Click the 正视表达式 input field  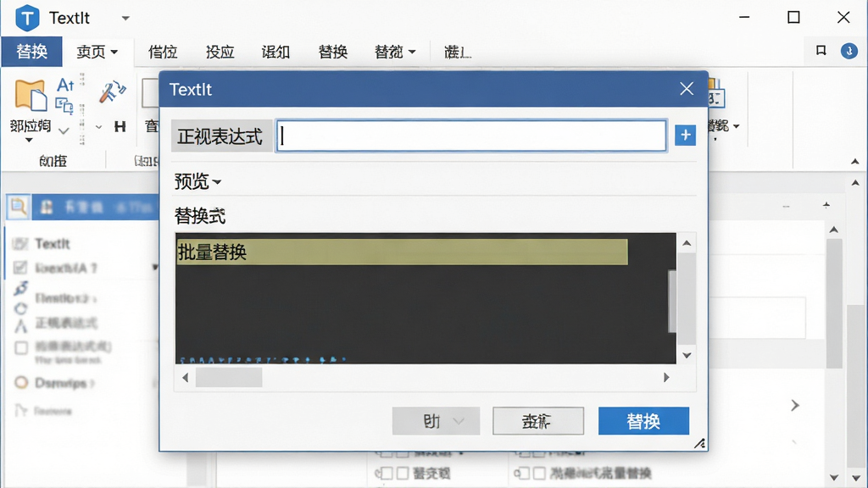tap(471, 136)
